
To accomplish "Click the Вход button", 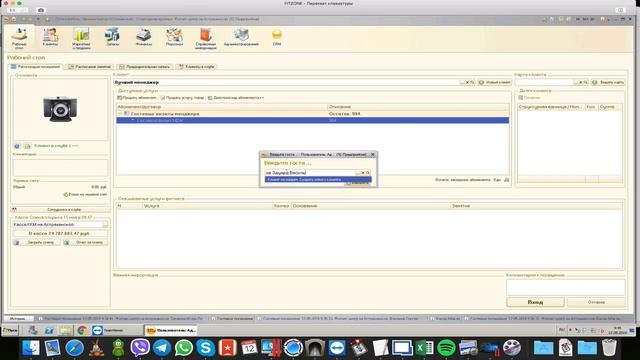I will [535, 302].
